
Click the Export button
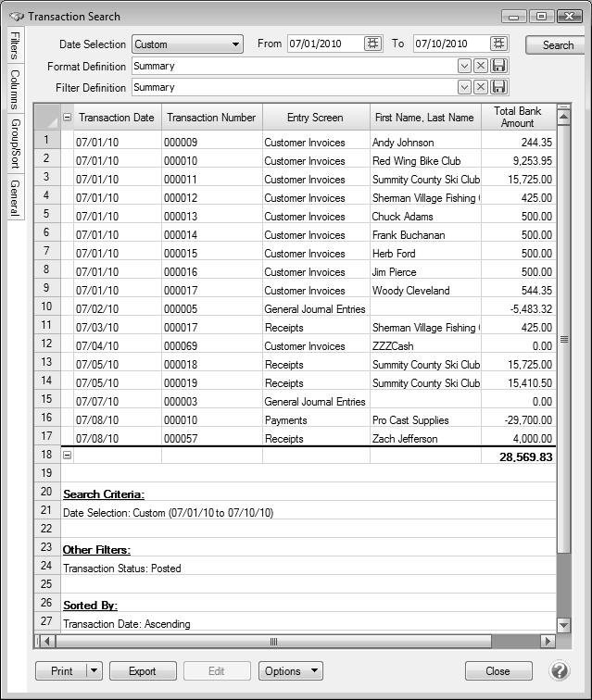point(143,671)
